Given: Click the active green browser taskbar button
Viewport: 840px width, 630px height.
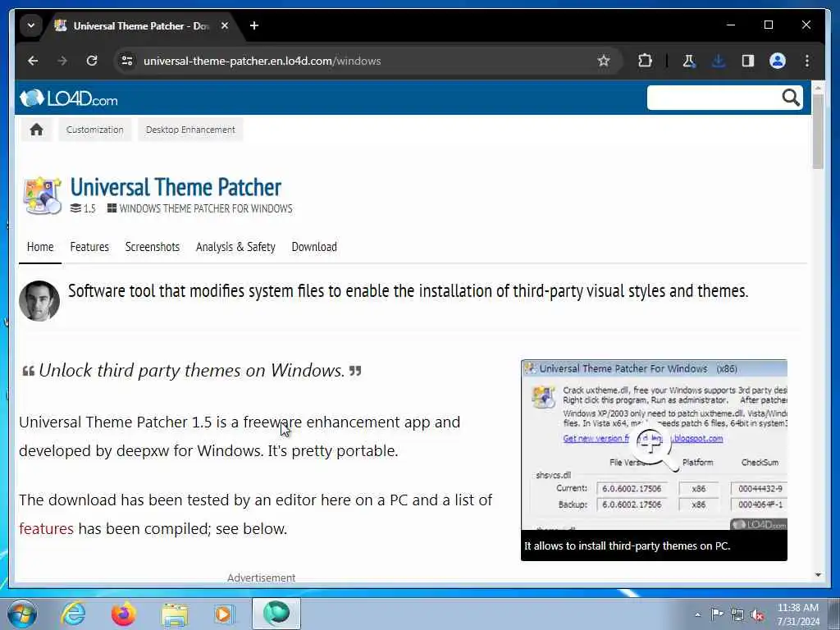Looking at the screenshot, I should pyautogui.click(x=276, y=614).
